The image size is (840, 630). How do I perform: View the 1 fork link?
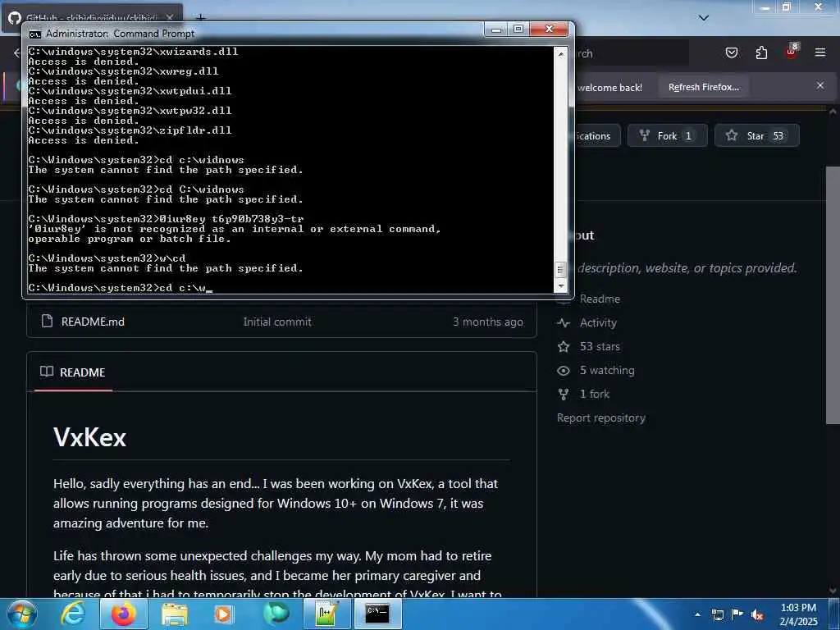(595, 394)
